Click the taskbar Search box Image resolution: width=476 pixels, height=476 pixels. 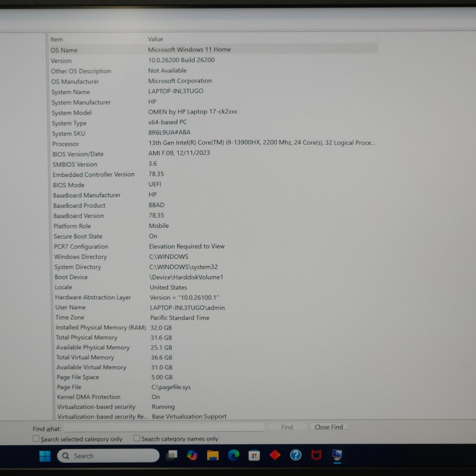tap(109, 456)
